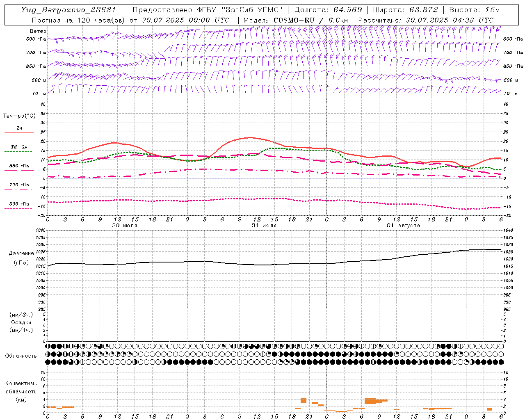This screenshot has width=525, height=420.
Task: Click the (мм/1ч.) precipitation unit label
Action: (21, 330)
